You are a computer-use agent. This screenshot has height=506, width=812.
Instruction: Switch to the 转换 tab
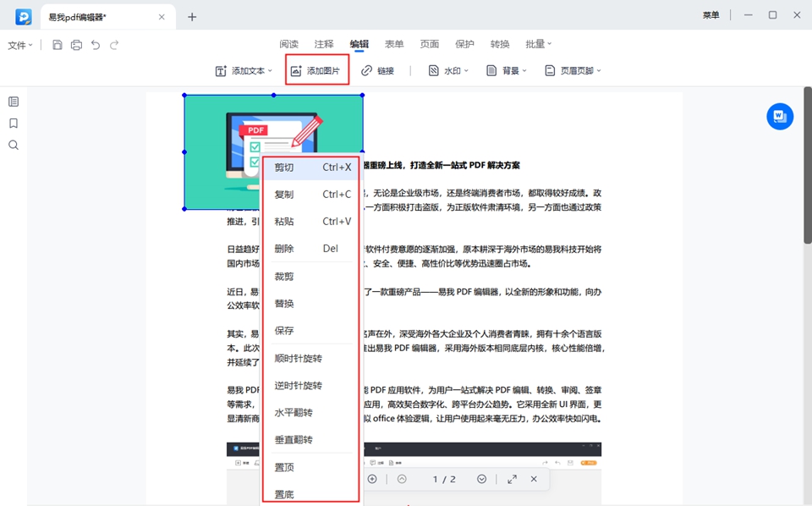coord(500,44)
